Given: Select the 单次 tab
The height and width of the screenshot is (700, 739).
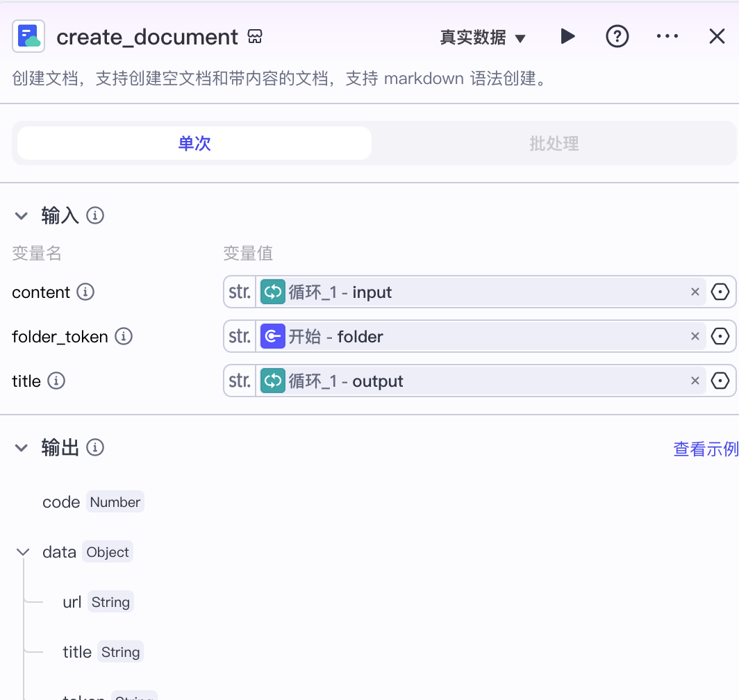Looking at the screenshot, I should [x=194, y=143].
